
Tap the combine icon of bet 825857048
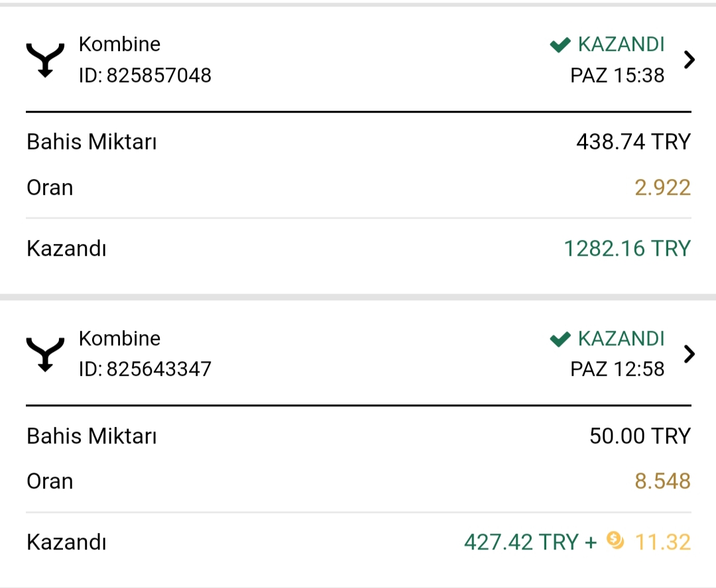tap(45, 60)
